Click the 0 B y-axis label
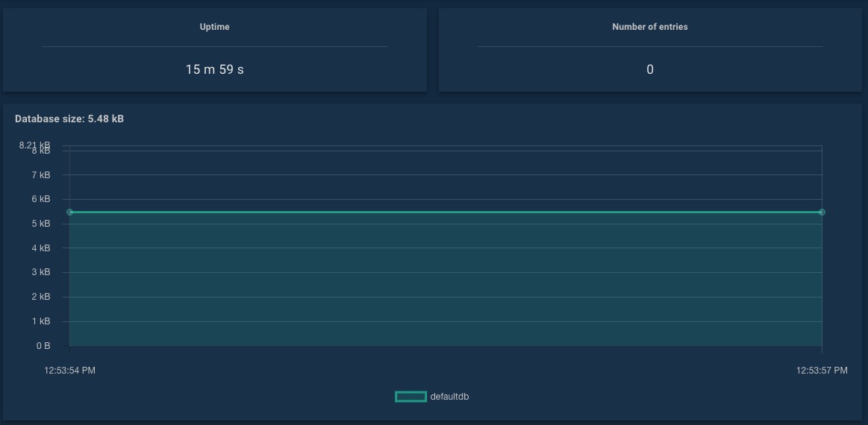 tap(43, 346)
